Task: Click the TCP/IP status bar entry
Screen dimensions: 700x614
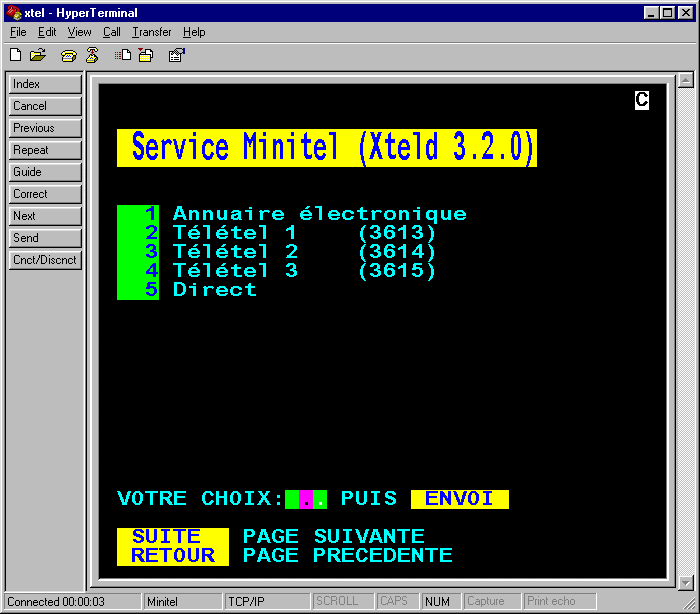Action: 267,601
